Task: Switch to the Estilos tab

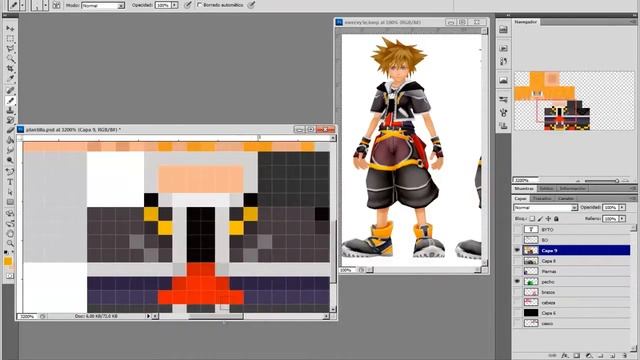Action: tap(546, 189)
